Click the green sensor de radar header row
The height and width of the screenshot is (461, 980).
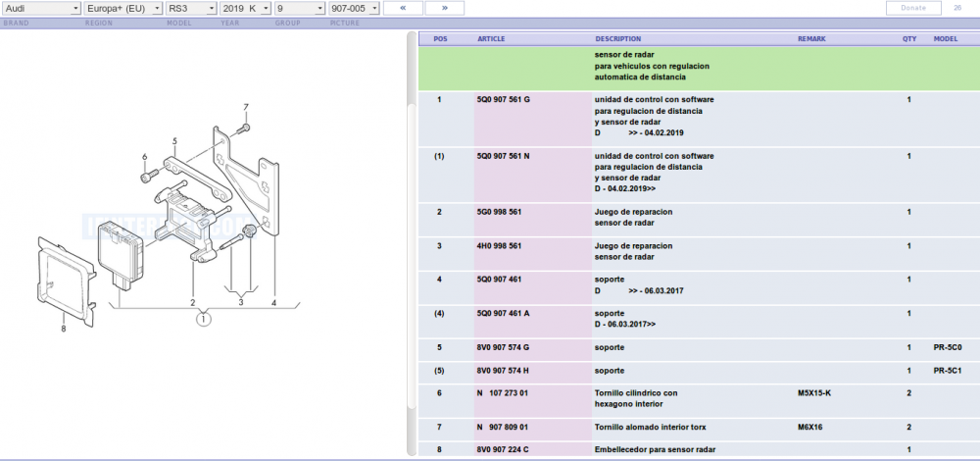click(x=699, y=69)
